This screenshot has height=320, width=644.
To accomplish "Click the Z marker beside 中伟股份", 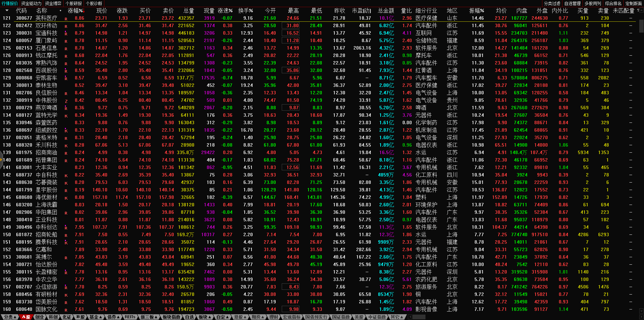I will click(66, 101).
